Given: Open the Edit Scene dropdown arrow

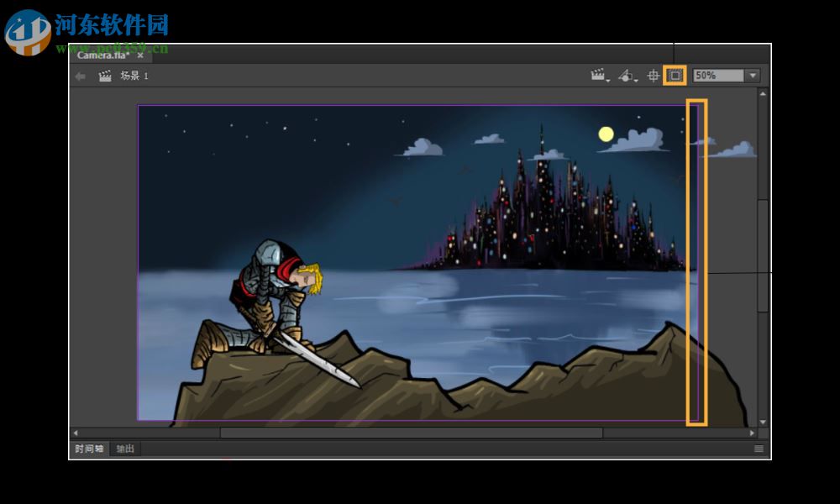Looking at the screenshot, I should pyautogui.click(x=606, y=80).
